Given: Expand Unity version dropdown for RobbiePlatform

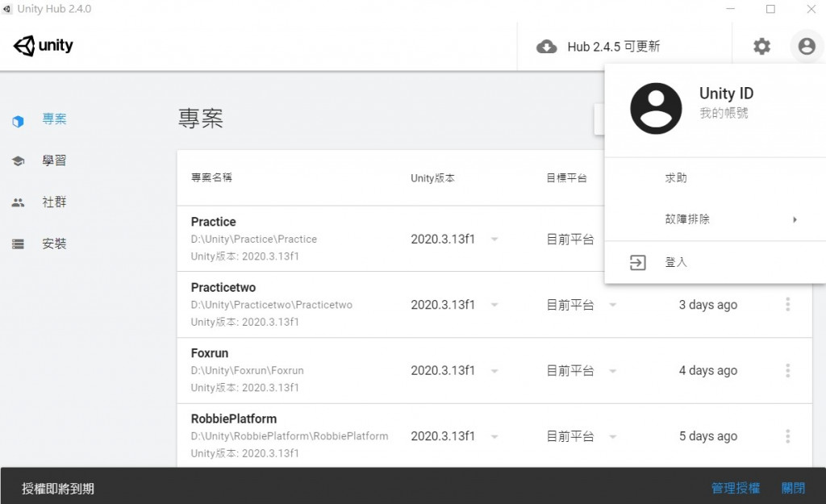Looking at the screenshot, I should [494, 436].
